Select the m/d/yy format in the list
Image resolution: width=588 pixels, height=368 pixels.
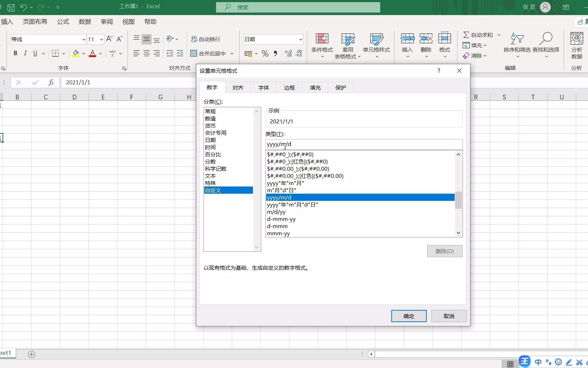[x=276, y=212]
